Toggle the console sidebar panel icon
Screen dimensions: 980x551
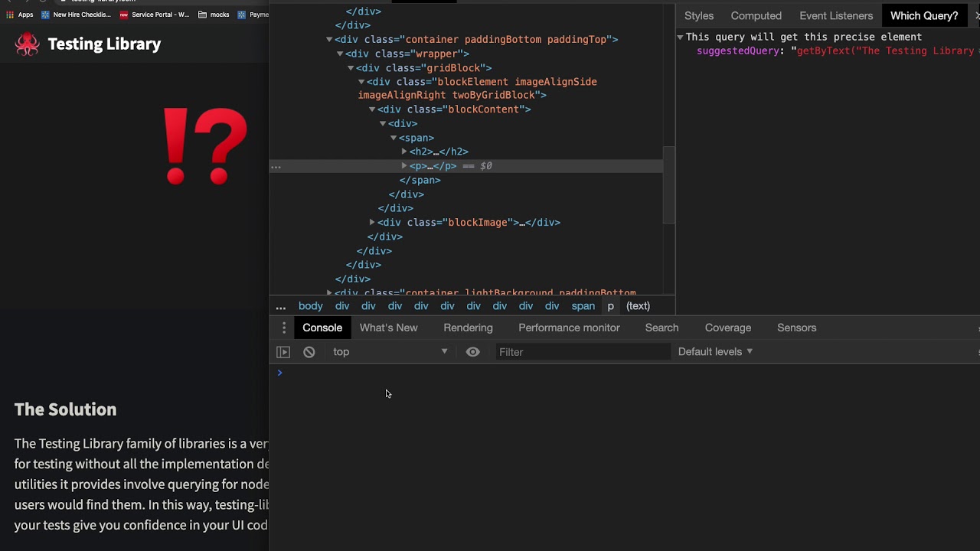coord(283,352)
